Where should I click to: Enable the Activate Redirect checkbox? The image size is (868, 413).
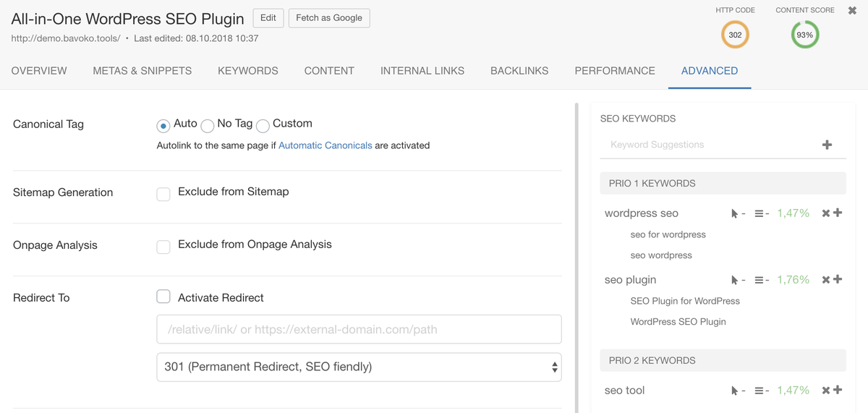point(163,297)
